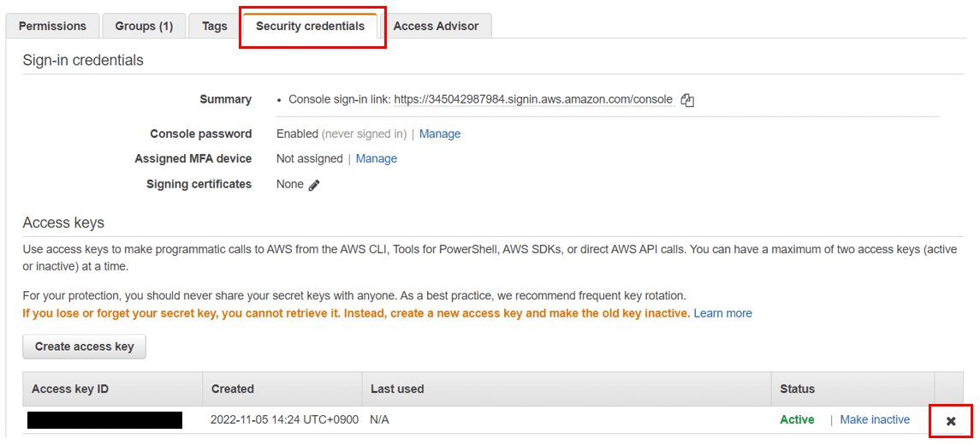Create a new access key
980x445 pixels.
point(85,347)
